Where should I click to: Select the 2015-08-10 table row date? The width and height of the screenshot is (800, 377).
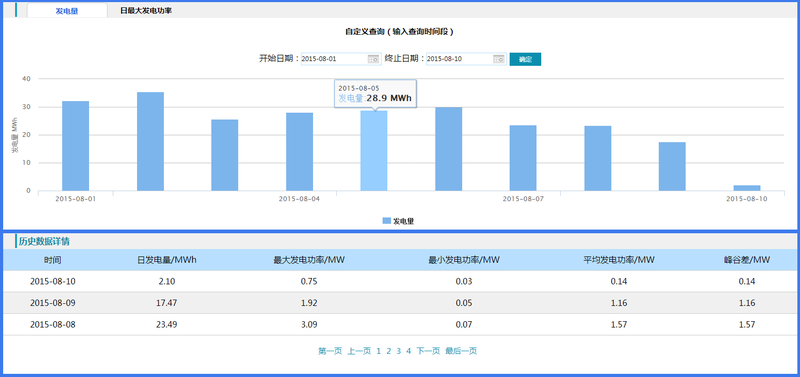tap(53, 281)
